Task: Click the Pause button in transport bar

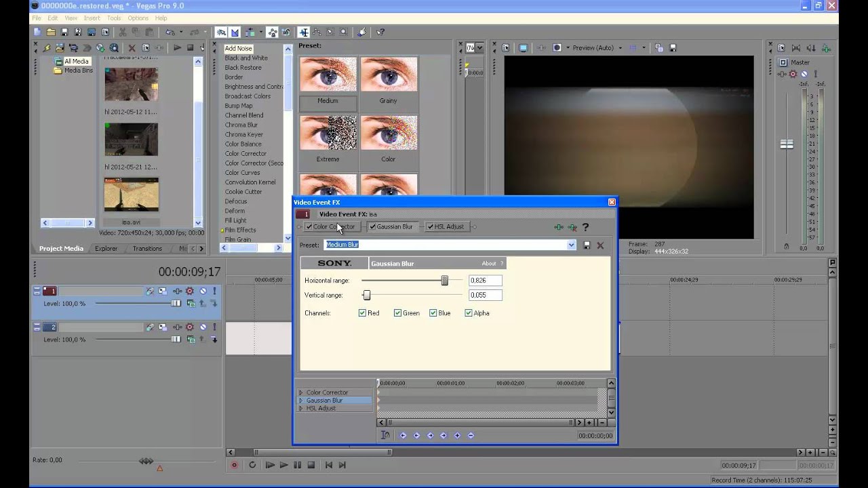Action: pos(297,465)
